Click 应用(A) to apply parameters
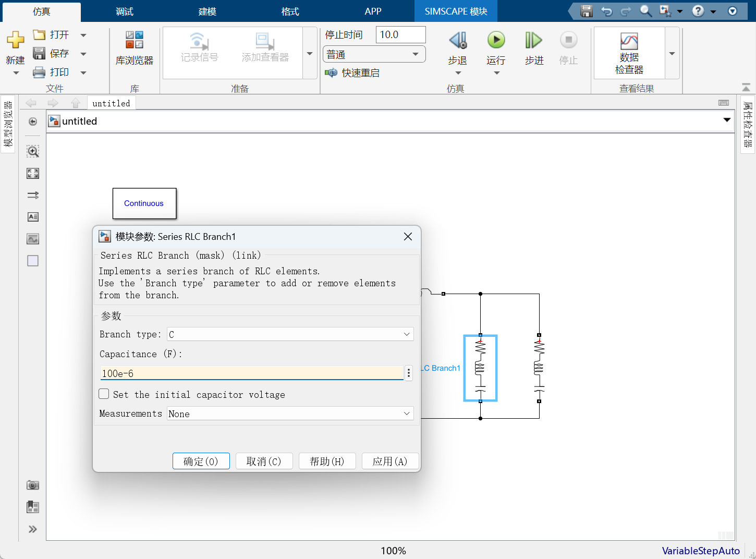The image size is (756, 559). click(390, 461)
